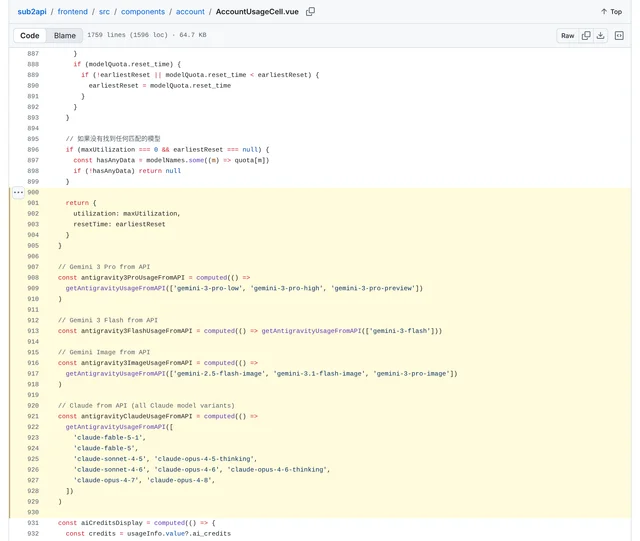Select line number 896

pos(33,149)
